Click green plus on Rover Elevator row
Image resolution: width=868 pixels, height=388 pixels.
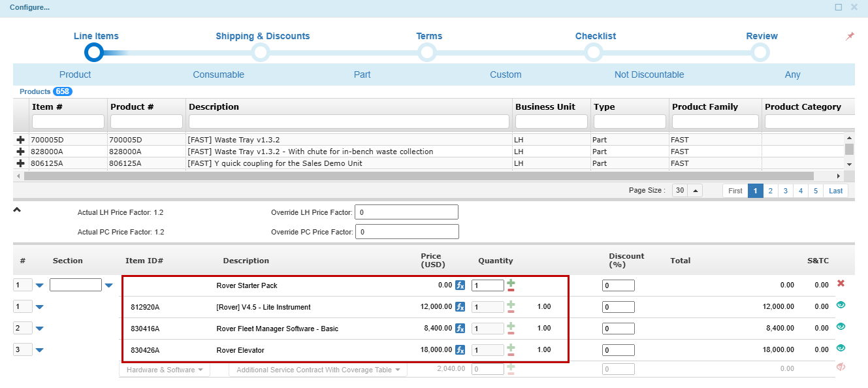coord(511,347)
